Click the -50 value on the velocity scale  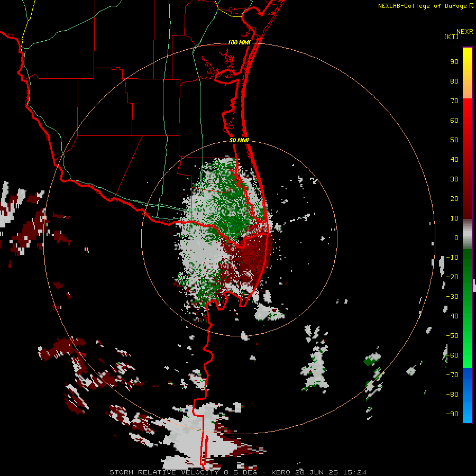point(452,336)
